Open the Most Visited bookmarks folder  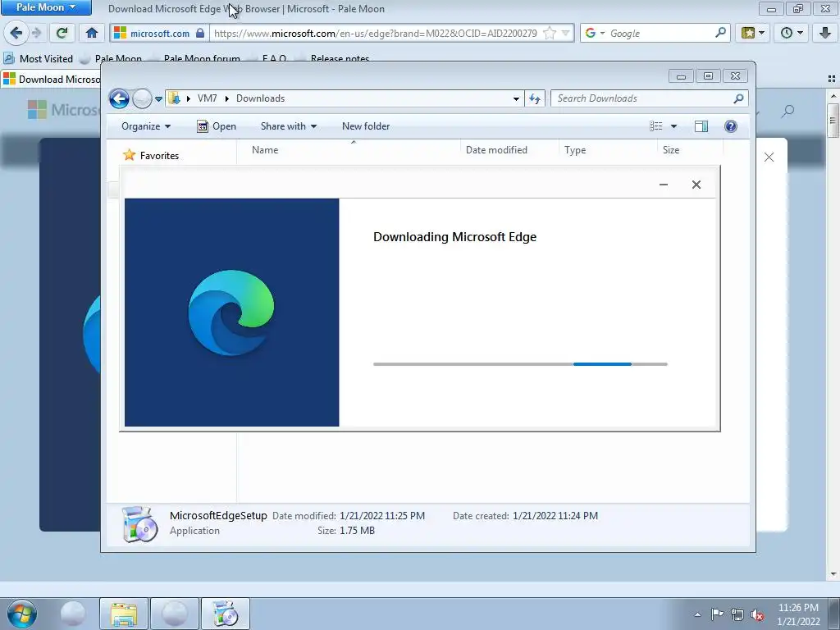(39, 58)
